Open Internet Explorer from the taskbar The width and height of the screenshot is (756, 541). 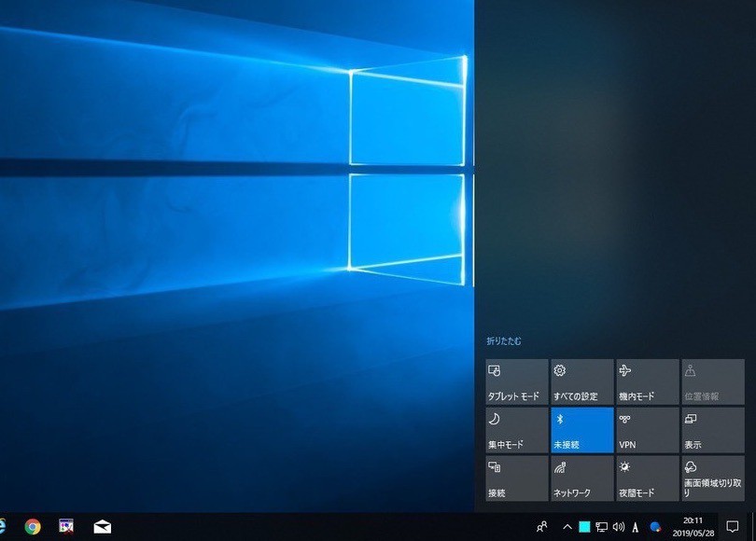coord(3,527)
